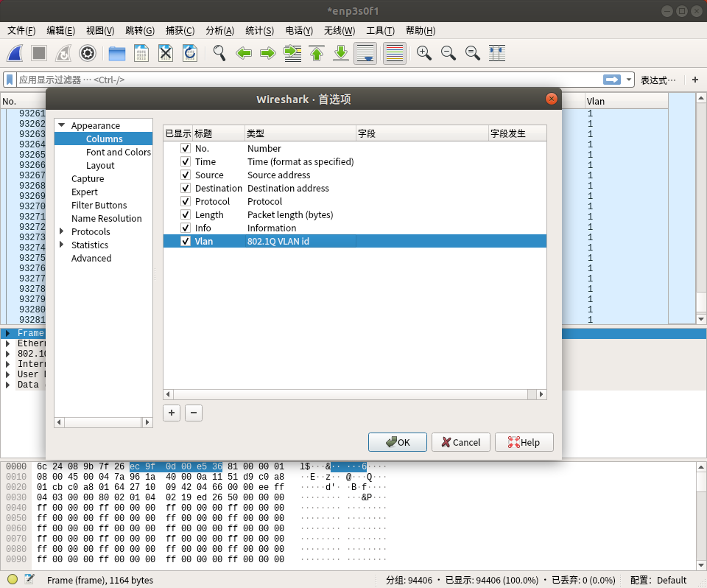This screenshot has height=588, width=707.
Task: Click the filter bookmark icon
Action: click(x=10, y=80)
